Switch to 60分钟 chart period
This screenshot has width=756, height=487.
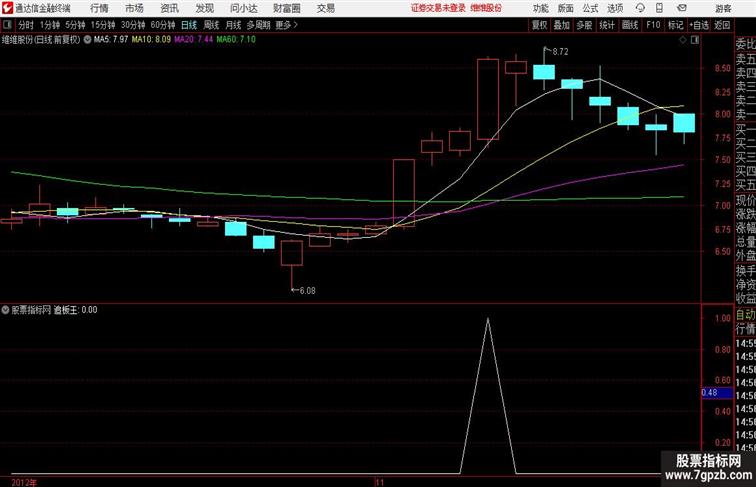(x=163, y=25)
